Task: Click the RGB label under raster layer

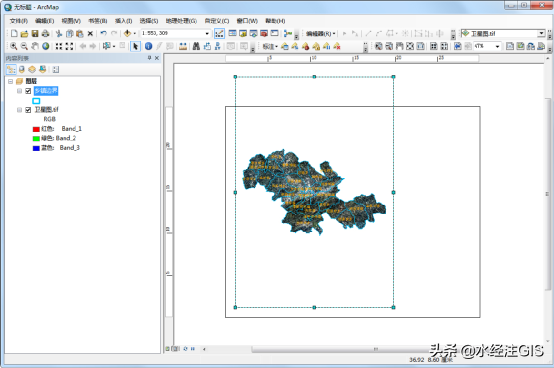Action: tap(49, 119)
